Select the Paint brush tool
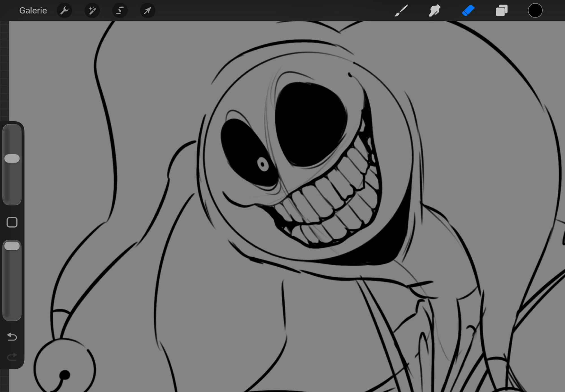This screenshot has height=392, width=565. pos(401,11)
